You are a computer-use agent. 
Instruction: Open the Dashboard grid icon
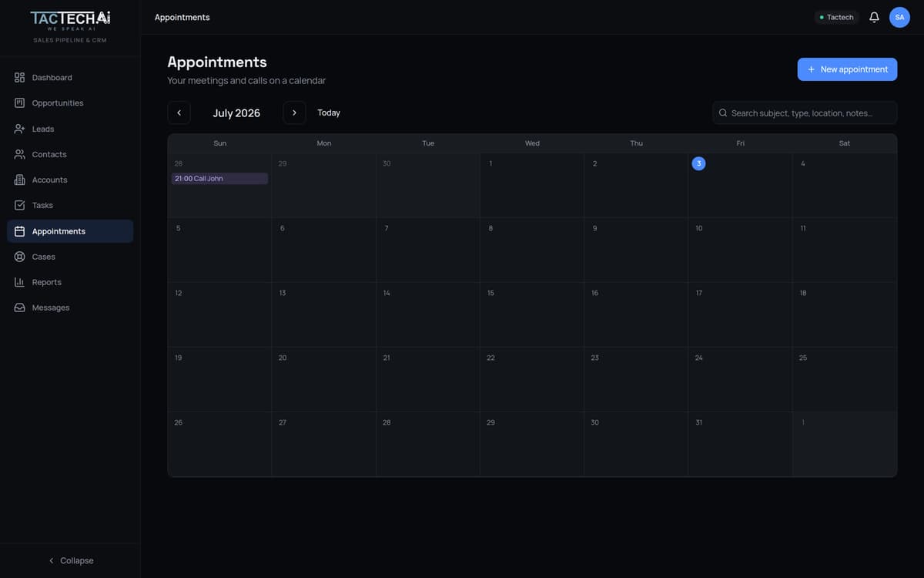20,78
